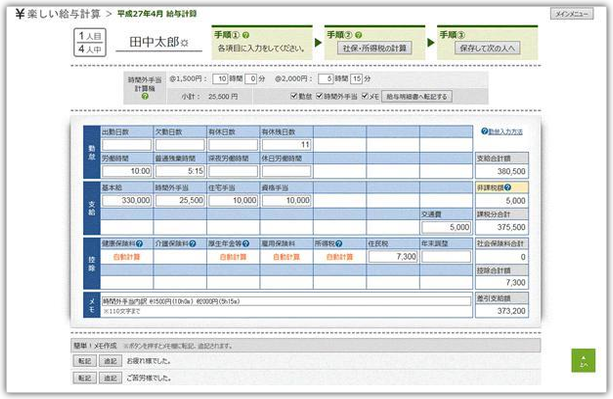Click 自動計算 under 所得税
Screen dimensions: 613x399
pos(340,257)
